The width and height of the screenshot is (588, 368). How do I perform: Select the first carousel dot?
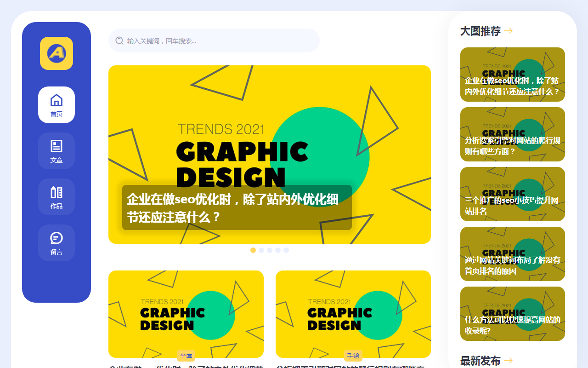pos(253,250)
